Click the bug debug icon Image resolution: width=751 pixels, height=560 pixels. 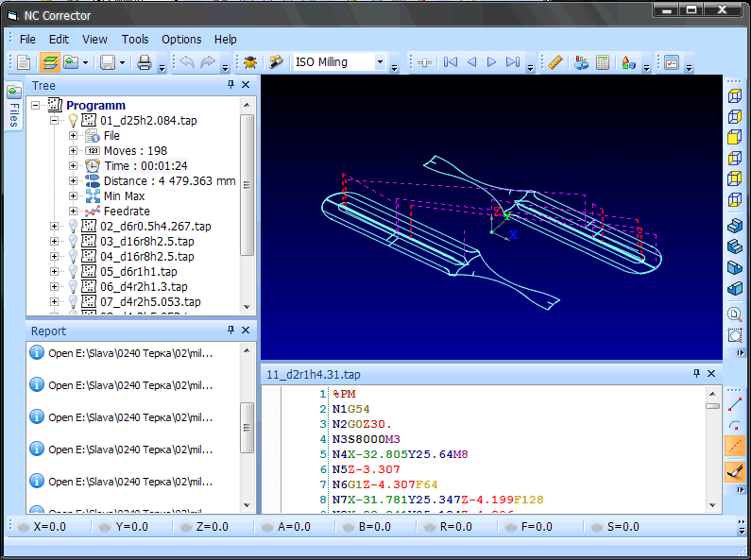click(249, 62)
